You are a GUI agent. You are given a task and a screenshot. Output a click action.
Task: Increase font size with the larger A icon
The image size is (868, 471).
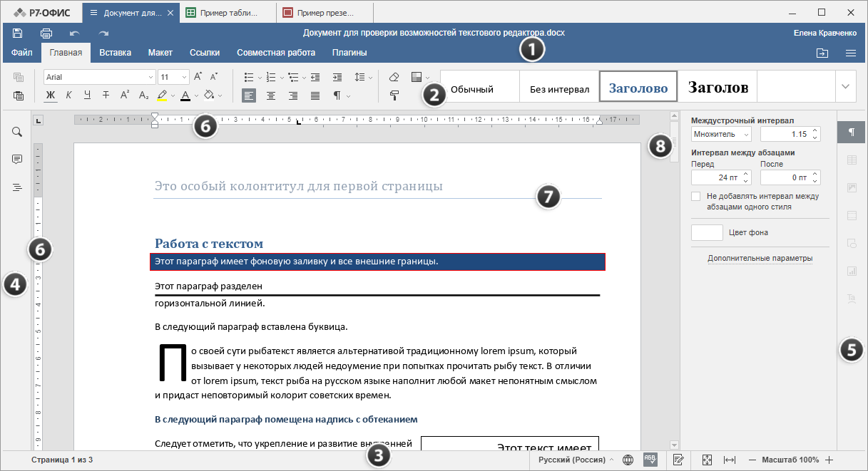[x=198, y=76]
